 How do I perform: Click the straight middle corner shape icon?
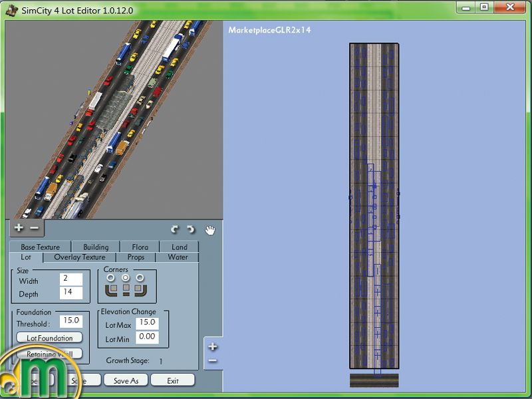(x=126, y=290)
